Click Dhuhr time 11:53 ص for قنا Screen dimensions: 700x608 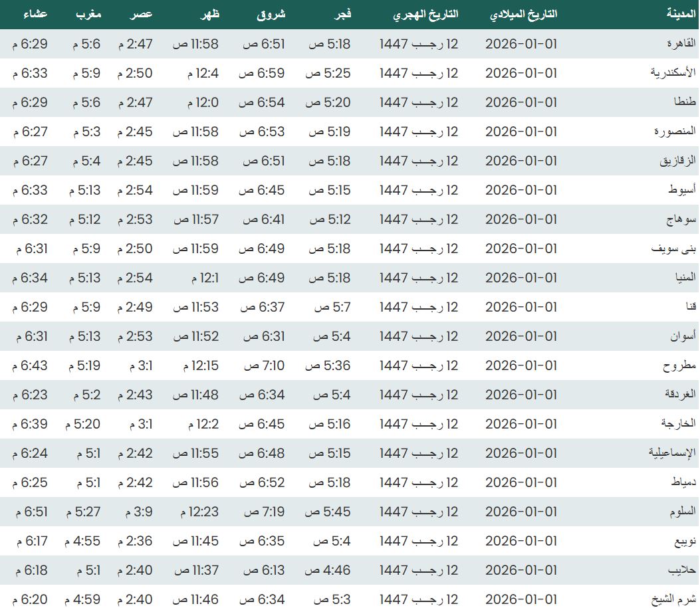(x=196, y=307)
